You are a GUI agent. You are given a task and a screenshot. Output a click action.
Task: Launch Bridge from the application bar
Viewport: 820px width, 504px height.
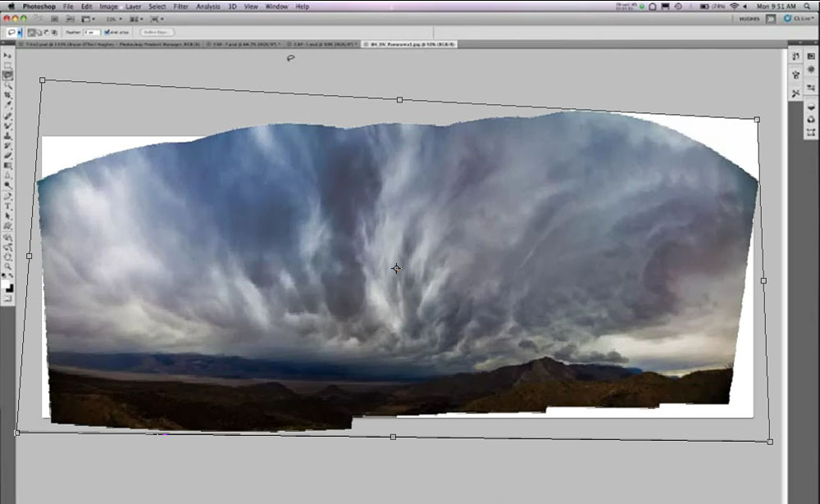[54, 19]
